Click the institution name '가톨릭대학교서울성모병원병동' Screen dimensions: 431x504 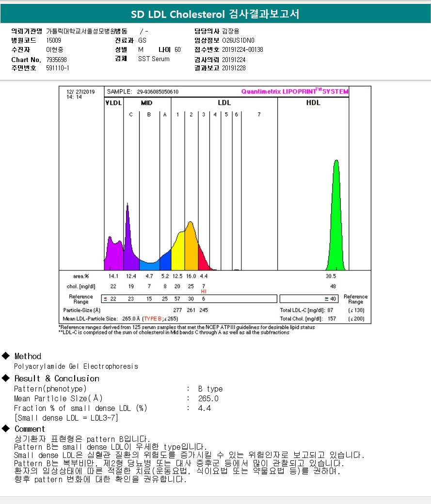86,31
